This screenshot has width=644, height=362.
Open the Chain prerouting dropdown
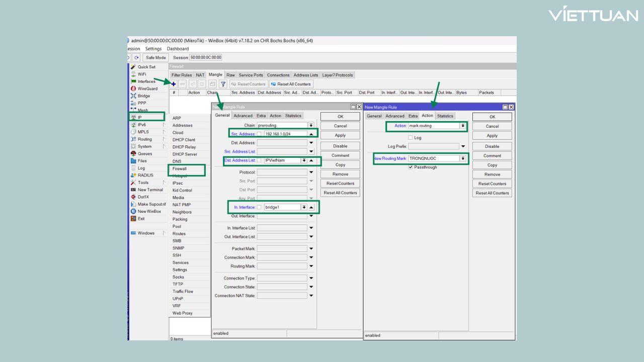[311, 125]
